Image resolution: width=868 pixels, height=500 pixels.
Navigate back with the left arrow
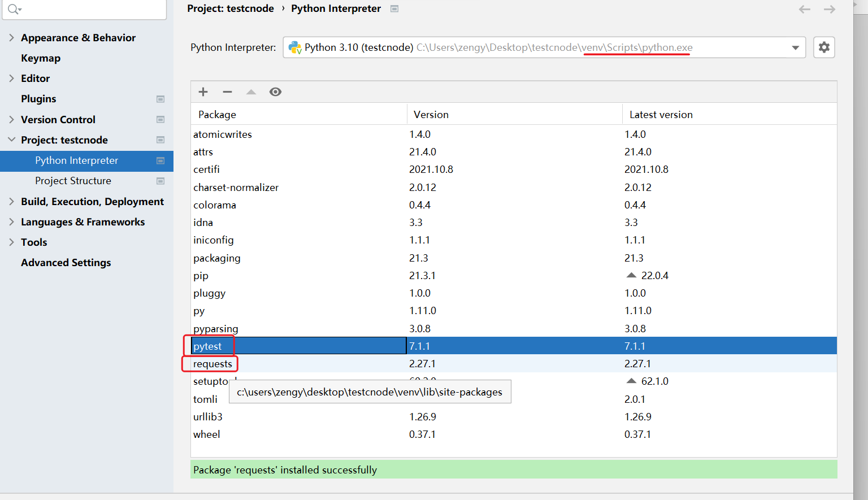tap(805, 9)
